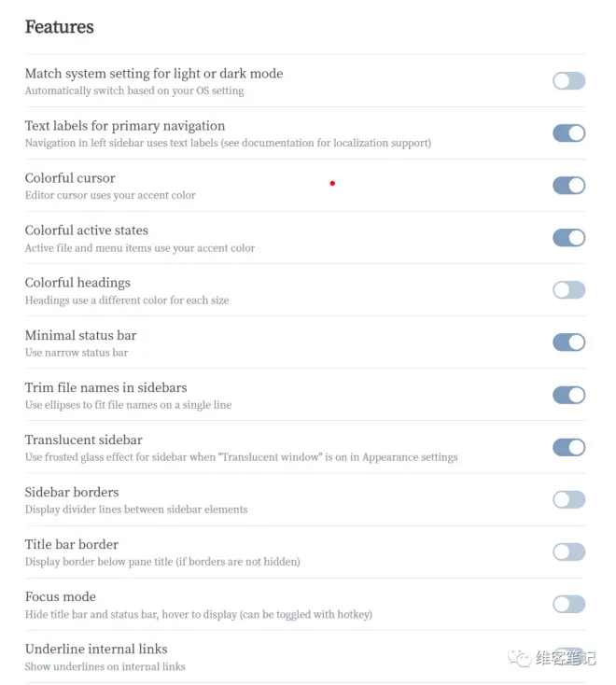
Task: Disable Trim file names in sidebars
Action: 568,395
